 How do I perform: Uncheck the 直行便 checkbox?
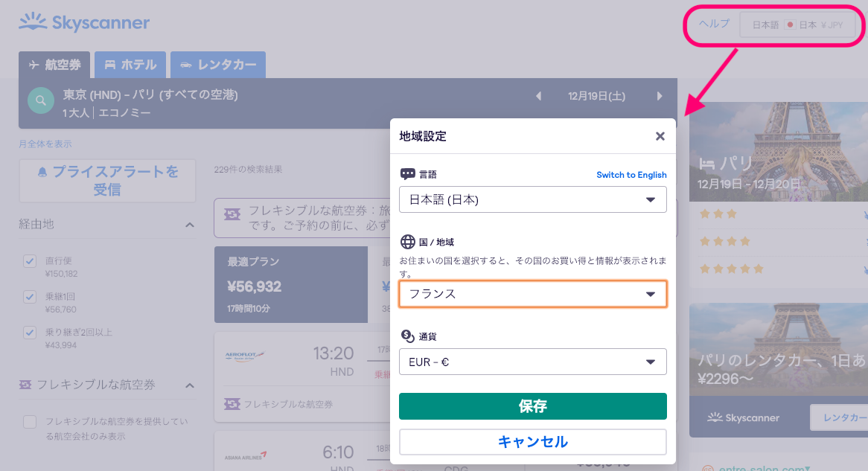tap(30, 261)
